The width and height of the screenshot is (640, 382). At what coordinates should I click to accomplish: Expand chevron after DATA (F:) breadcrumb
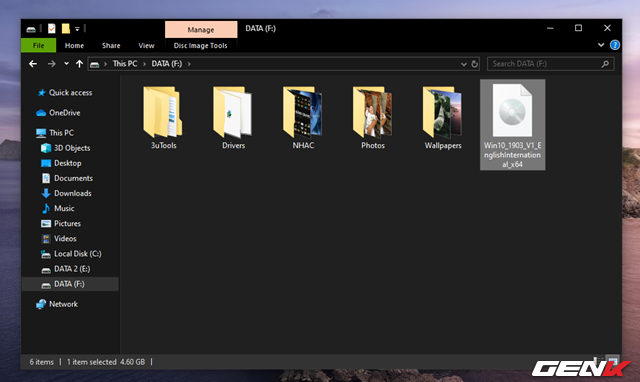click(x=189, y=64)
